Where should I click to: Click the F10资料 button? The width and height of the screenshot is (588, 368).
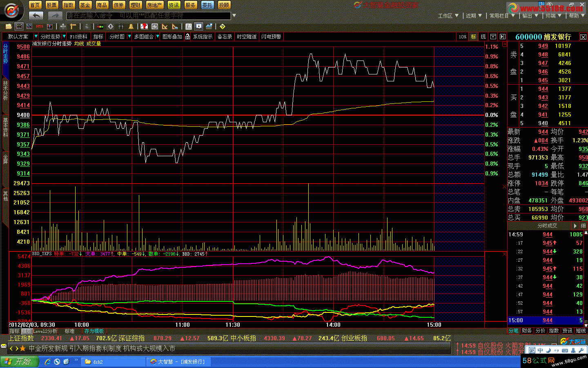78,36
